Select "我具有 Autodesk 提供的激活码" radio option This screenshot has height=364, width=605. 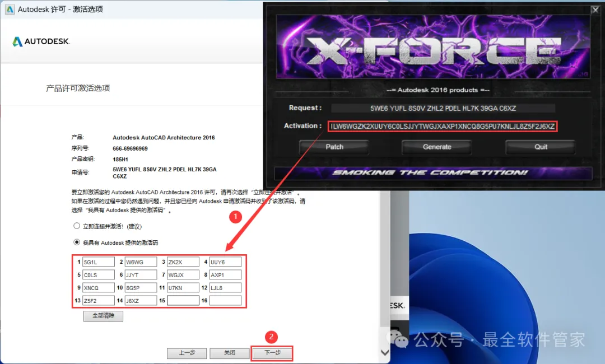coord(77,242)
